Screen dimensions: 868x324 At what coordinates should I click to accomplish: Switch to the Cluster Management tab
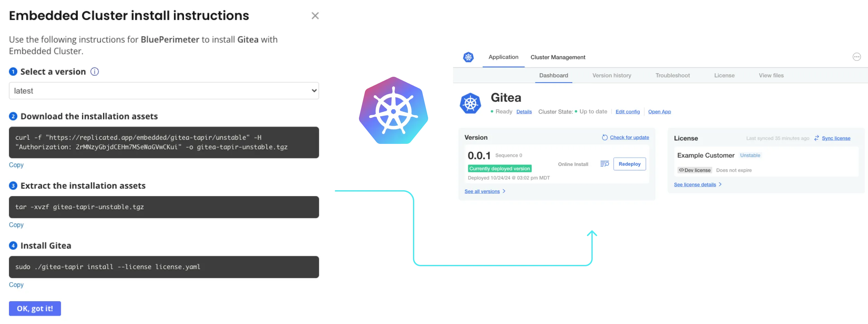pos(558,57)
